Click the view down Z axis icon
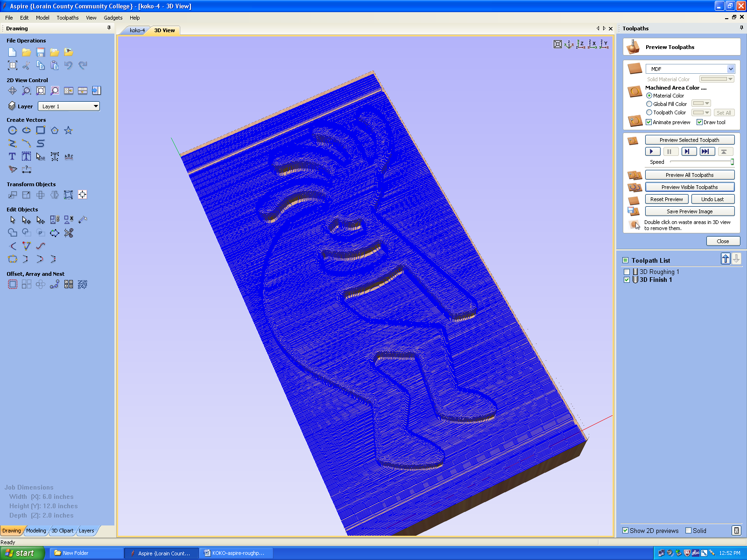 coord(580,44)
